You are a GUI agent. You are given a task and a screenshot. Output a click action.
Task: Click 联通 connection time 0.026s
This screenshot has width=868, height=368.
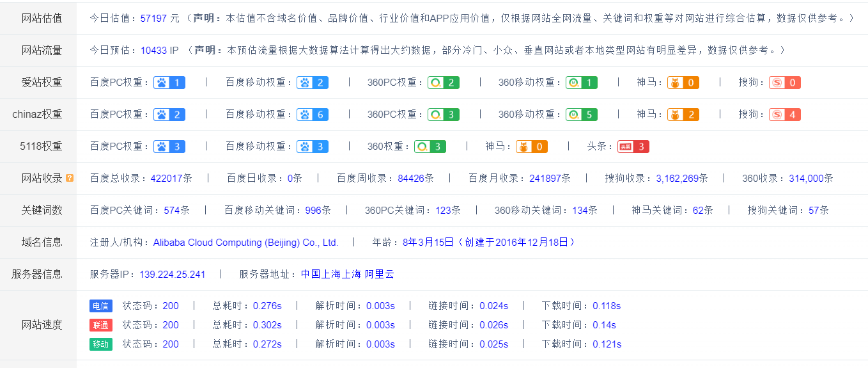[494, 325]
